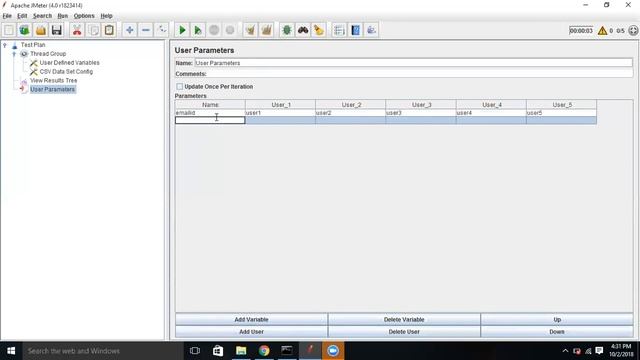Start the test with green play icon

tap(182, 30)
